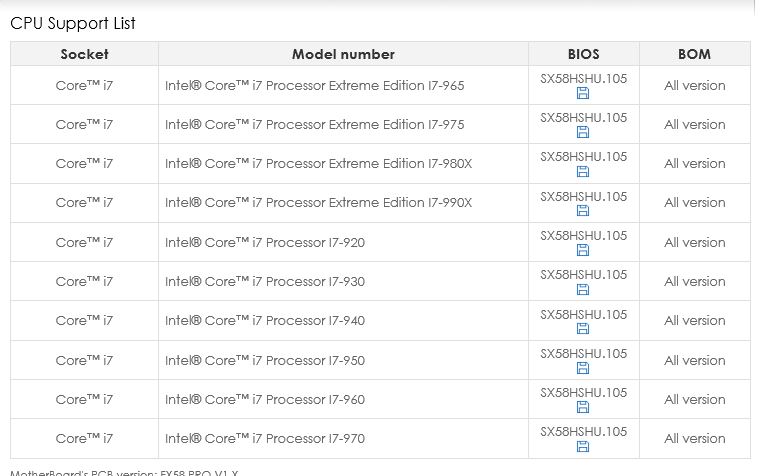Download BIOS for Extreme Edition I7-975
This screenshot has width=782, height=476.
coord(583,133)
